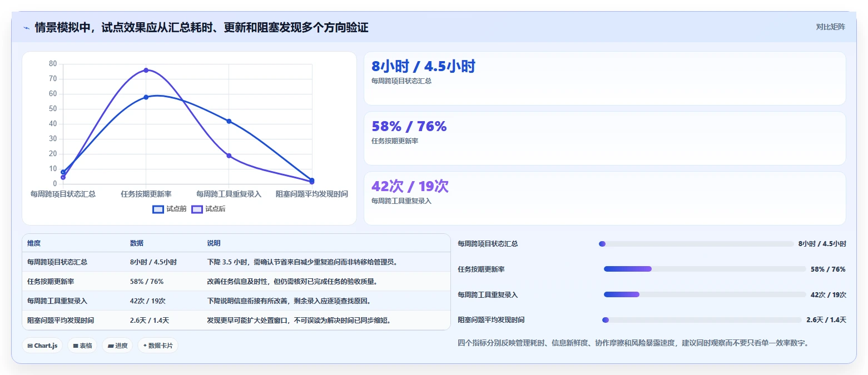The width and height of the screenshot is (868, 375).
Task: Click the card caption 任务按期更新率
Action: tap(395, 141)
